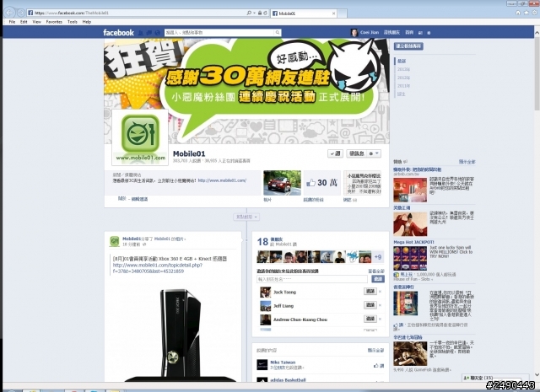
Task: Open the topicdetail.php link in the Xbox post
Action: pos(158,268)
